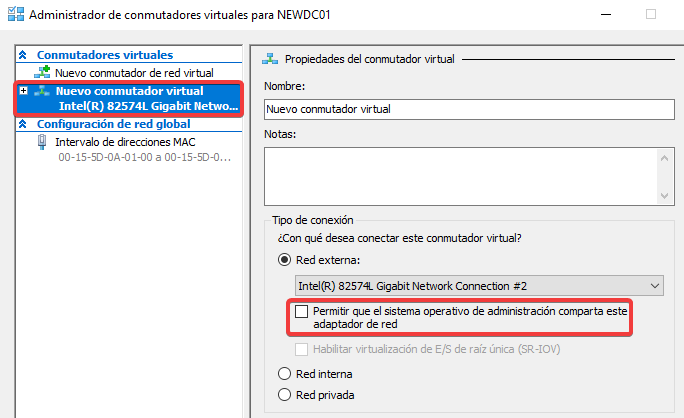684x418 pixels.
Task: Select the Red externa radio button
Action: (284, 261)
